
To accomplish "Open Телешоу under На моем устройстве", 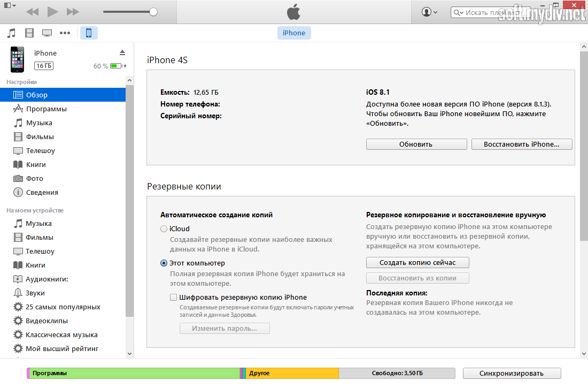I will tap(63, 252).
